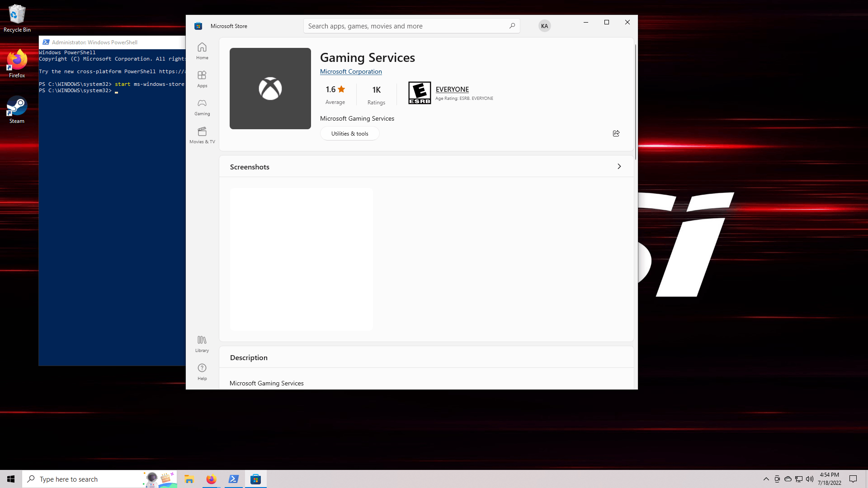
Task: Show hidden system tray icons
Action: pos(766,479)
